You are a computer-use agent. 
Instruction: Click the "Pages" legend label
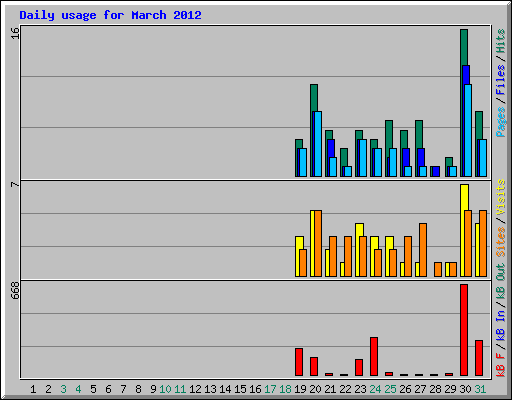(501, 122)
